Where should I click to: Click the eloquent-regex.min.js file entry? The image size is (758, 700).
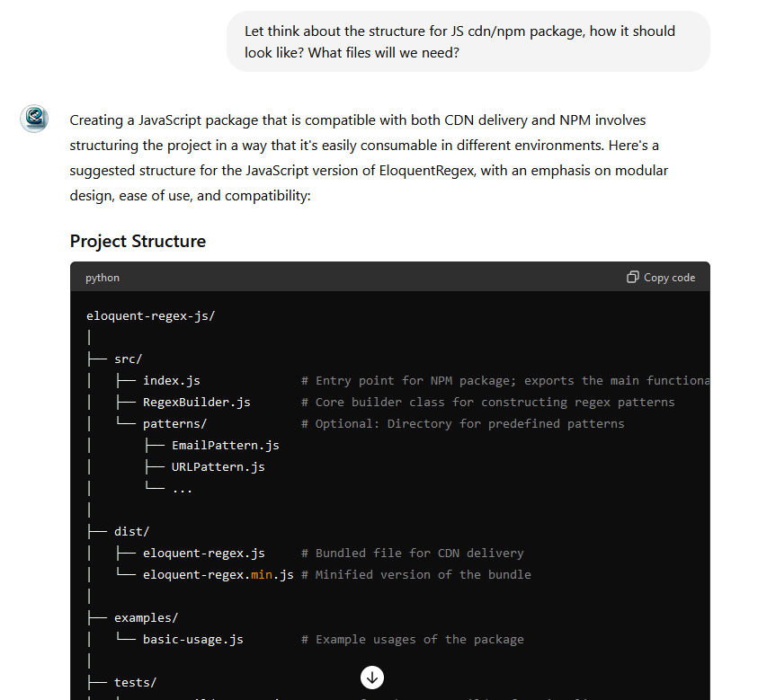(x=218, y=574)
